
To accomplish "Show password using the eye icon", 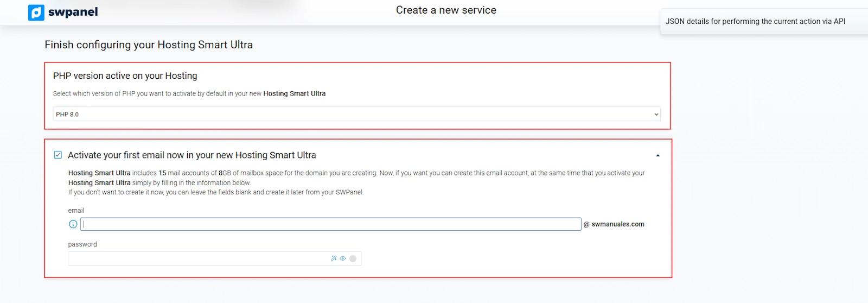I will [x=343, y=258].
